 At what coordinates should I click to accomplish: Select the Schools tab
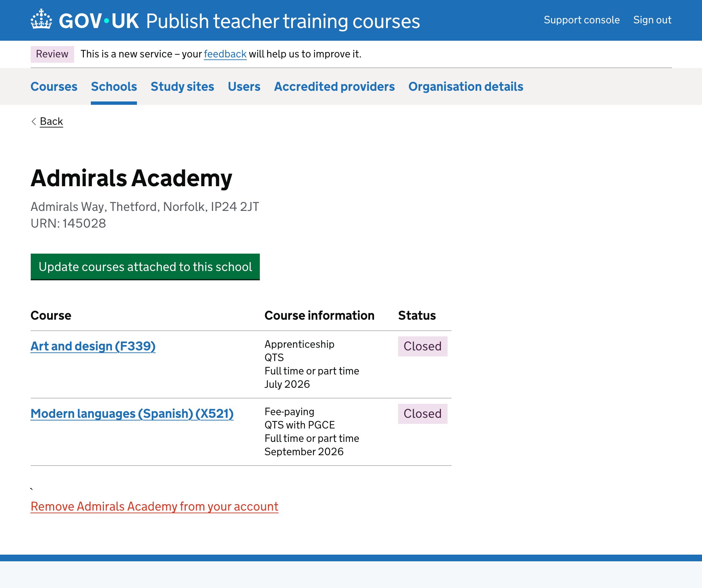click(x=114, y=86)
